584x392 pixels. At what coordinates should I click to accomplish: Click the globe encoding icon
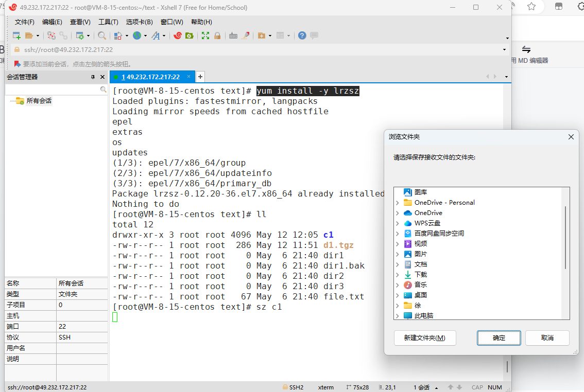[137, 35]
